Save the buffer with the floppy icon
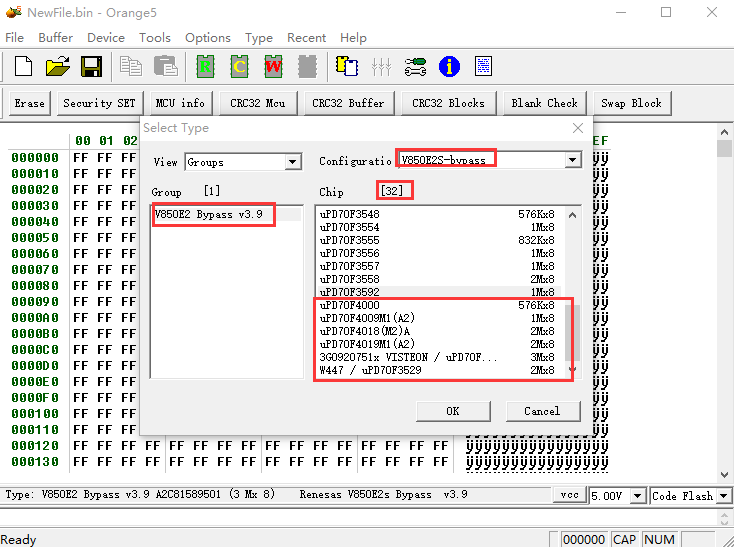 point(91,66)
